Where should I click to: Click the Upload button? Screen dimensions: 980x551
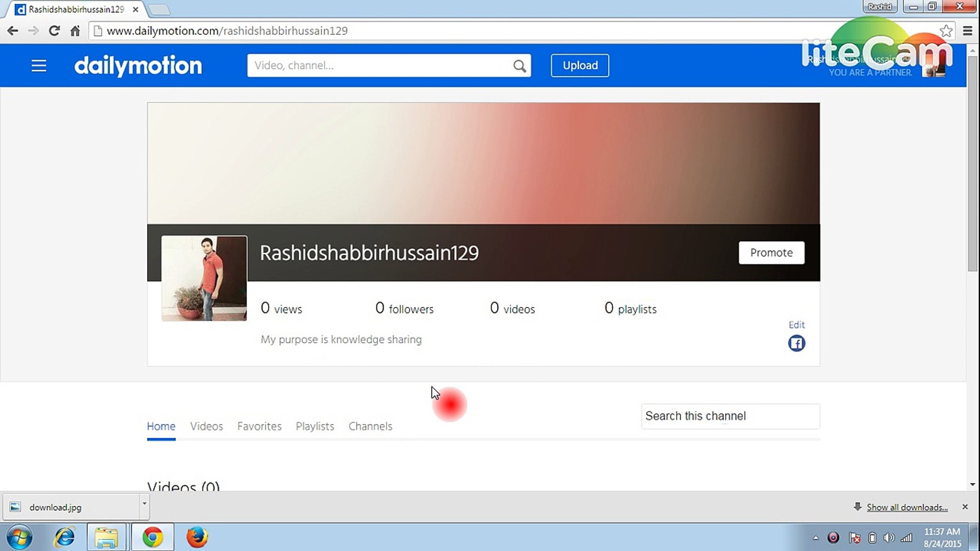(580, 65)
